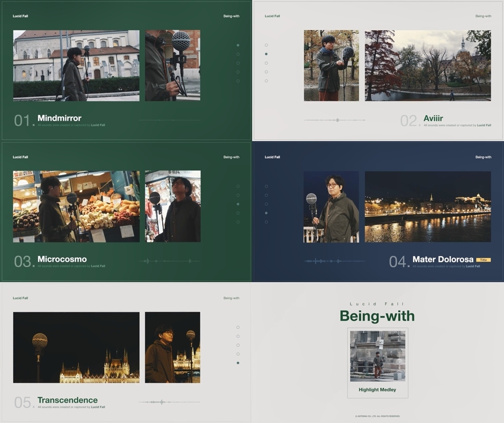Click the Highlight Medley caption text

click(x=377, y=390)
